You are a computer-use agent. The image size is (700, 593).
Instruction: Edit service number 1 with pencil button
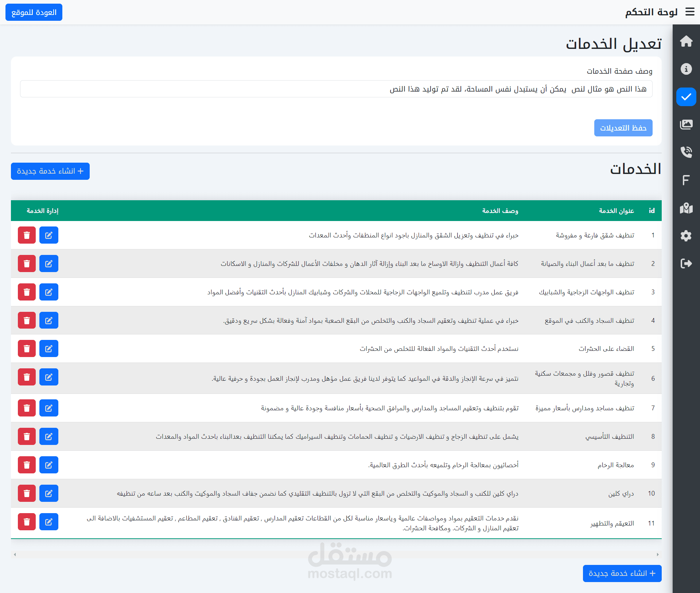[x=48, y=235]
